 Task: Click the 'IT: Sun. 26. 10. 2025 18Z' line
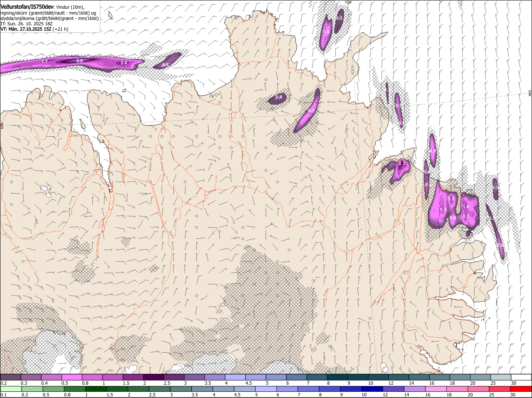pyautogui.click(x=26, y=24)
